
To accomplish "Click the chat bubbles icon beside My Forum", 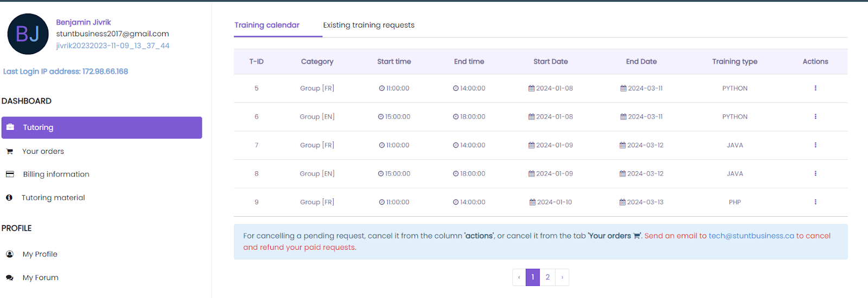I will (10, 277).
